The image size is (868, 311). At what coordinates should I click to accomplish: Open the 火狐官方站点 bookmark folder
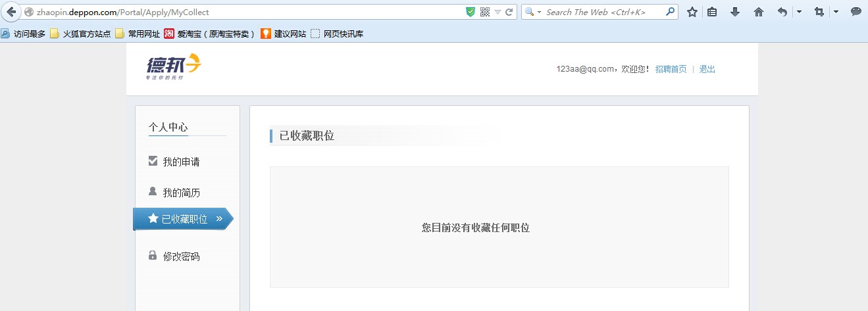point(80,34)
